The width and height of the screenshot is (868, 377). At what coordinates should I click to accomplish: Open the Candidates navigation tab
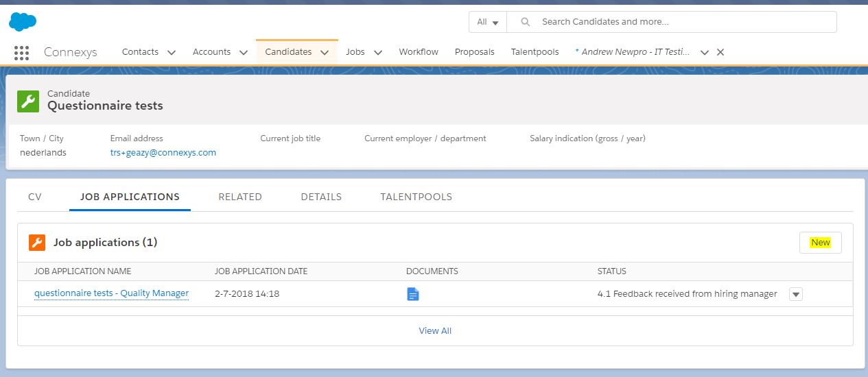[x=288, y=52]
